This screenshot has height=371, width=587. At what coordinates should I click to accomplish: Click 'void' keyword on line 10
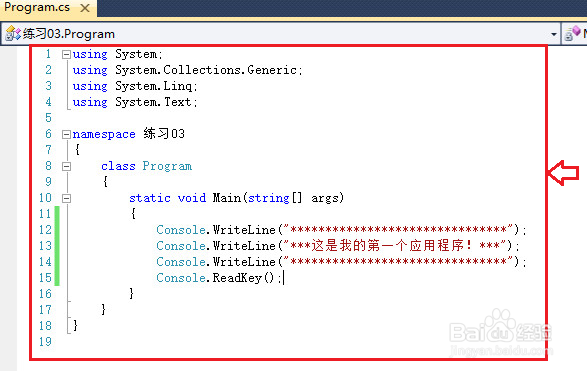(x=192, y=198)
